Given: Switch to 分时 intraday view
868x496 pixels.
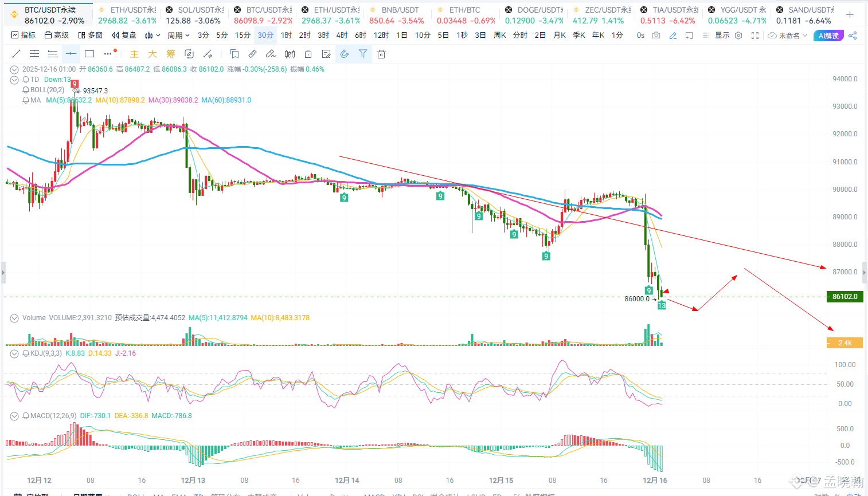Looking at the screenshot, I should [520, 36].
